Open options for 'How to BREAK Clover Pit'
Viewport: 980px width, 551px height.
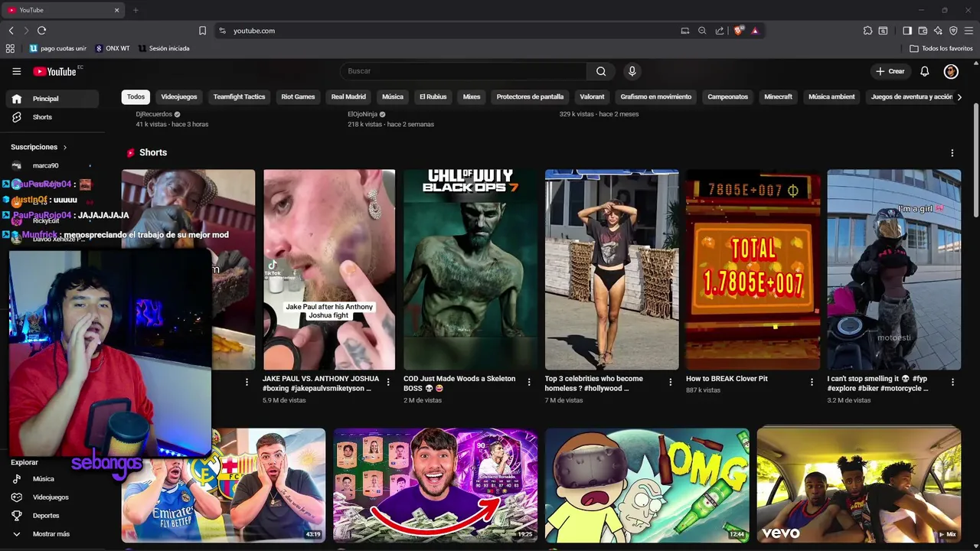[812, 382]
